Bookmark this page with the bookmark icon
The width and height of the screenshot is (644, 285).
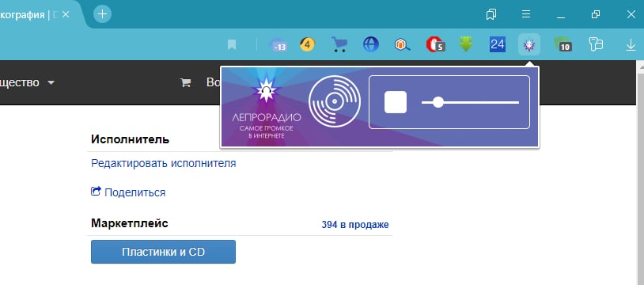[232, 44]
